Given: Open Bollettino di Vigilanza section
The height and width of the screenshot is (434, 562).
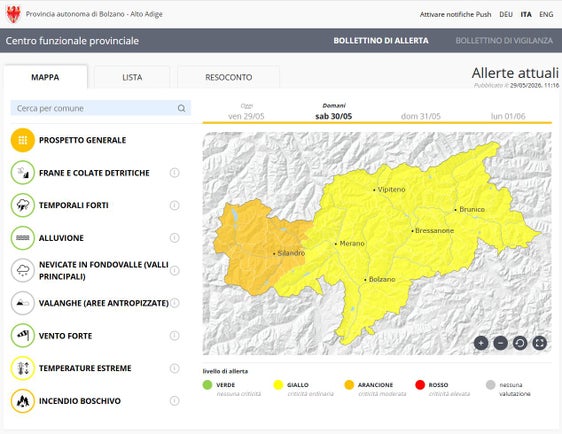Looking at the screenshot, I should (x=504, y=40).
